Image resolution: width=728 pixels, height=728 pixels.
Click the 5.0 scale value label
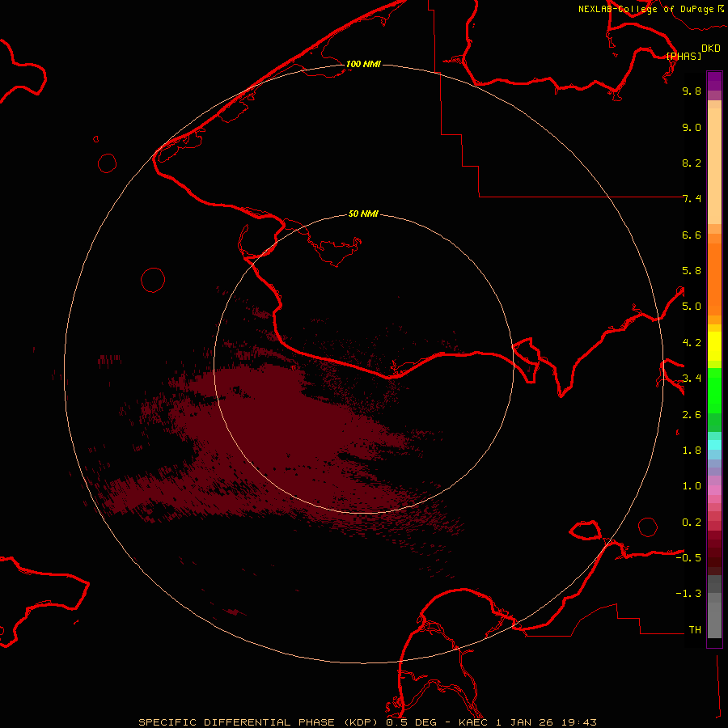click(692, 307)
